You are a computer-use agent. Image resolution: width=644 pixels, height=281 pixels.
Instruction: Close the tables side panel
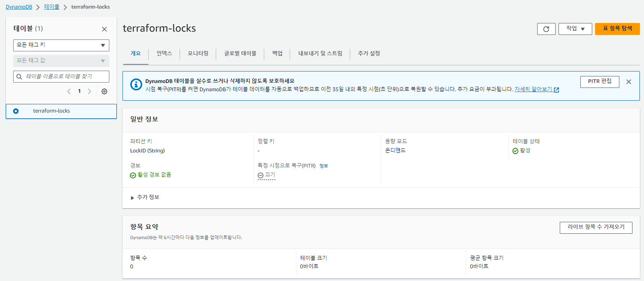(104, 29)
